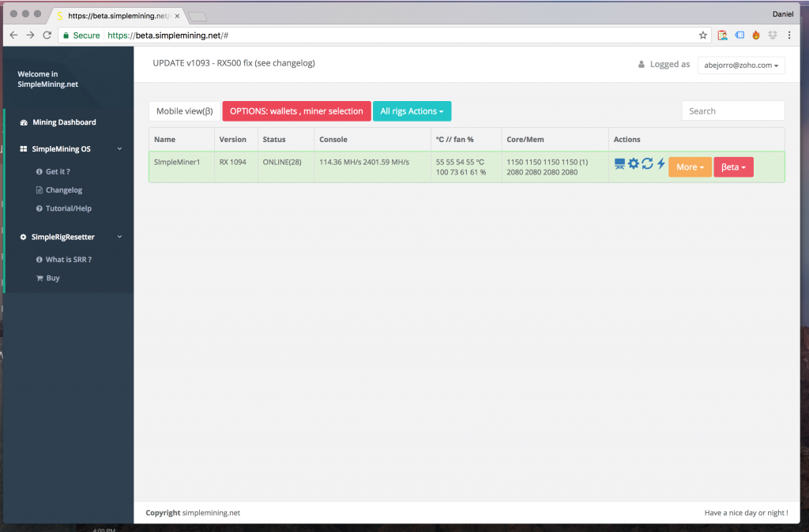This screenshot has height=532, width=809.
Task: Open rig settings gear icon for SImpleMiner1
Action: (x=634, y=163)
